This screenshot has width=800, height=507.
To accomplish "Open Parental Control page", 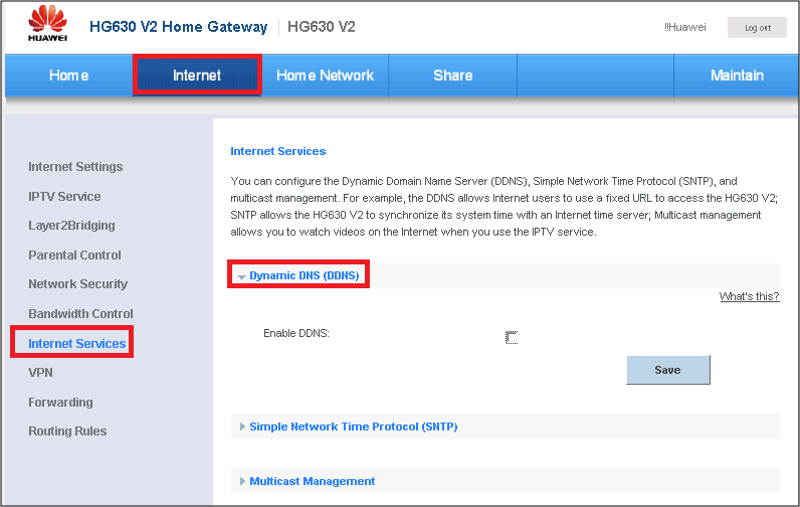I will (x=75, y=255).
